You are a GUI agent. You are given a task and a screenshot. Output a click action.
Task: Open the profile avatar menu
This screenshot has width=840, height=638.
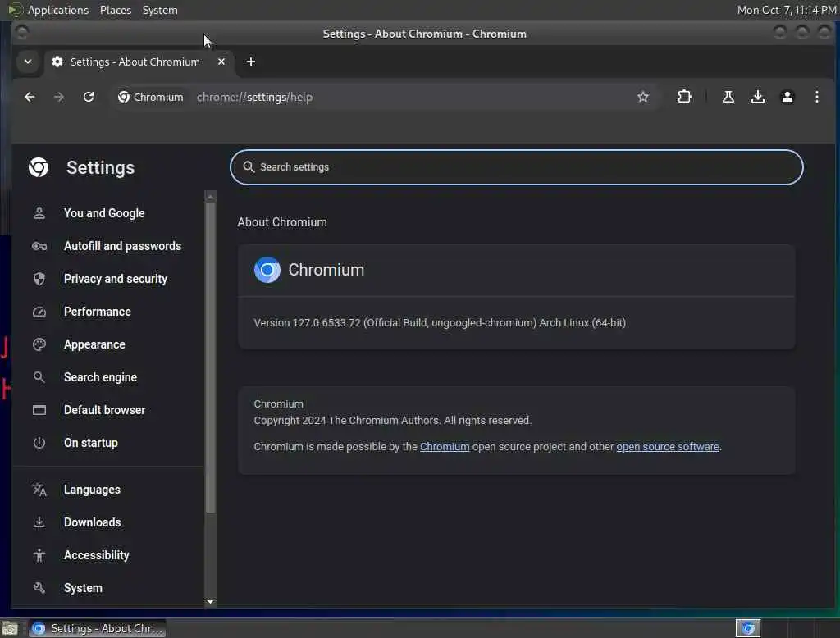(x=787, y=97)
